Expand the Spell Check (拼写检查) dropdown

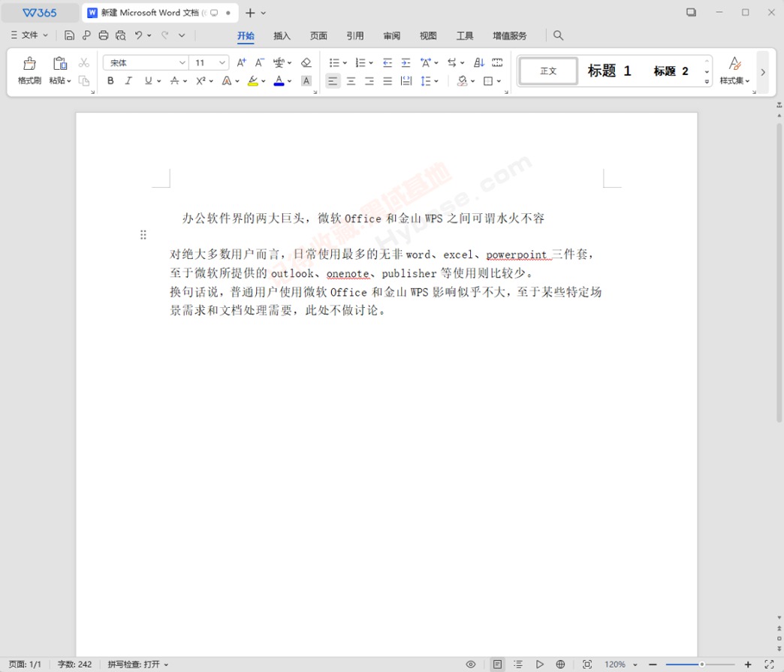(x=166, y=664)
